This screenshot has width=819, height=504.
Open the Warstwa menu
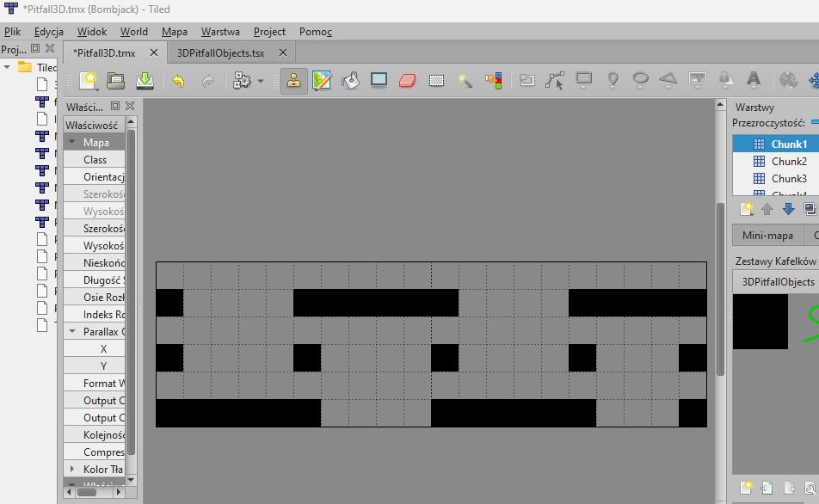(220, 32)
